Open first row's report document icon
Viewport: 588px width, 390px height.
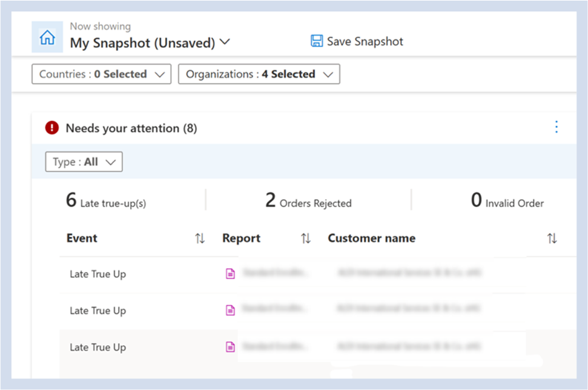pos(230,274)
